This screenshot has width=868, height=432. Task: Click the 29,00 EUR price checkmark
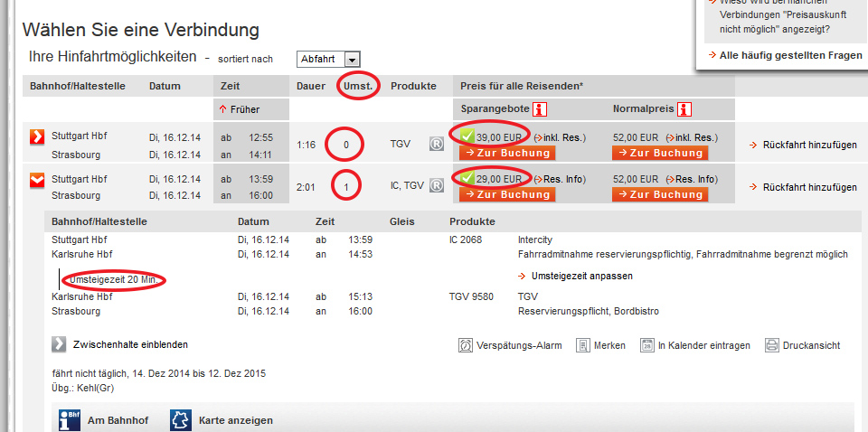coord(467,178)
